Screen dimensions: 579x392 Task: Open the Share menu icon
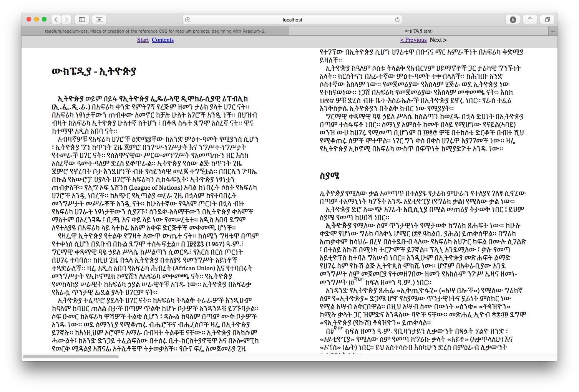(x=530, y=20)
